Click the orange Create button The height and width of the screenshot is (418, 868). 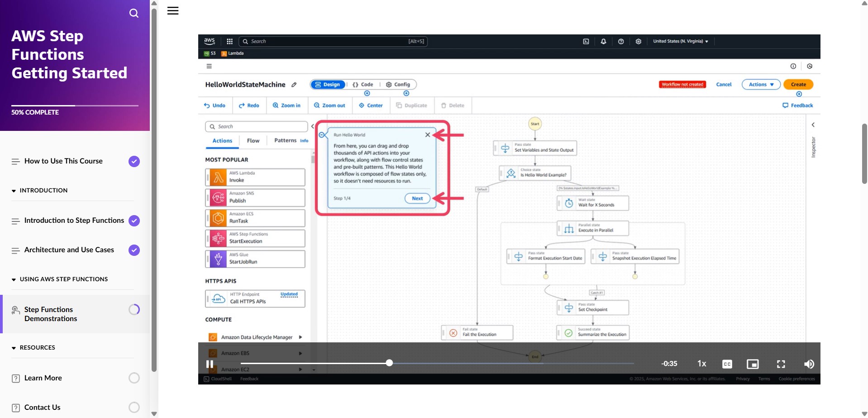(798, 85)
